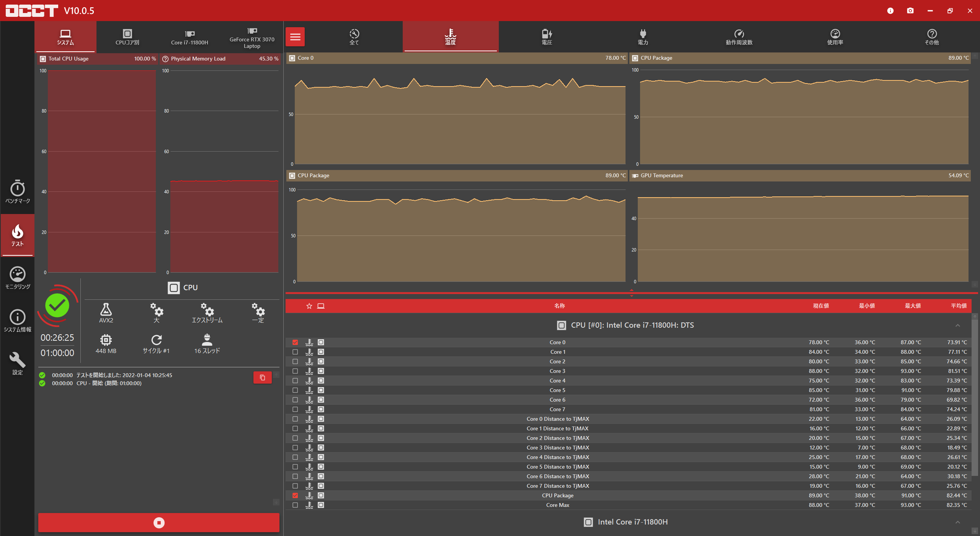Sort by 現在値 column header

pos(821,306)
